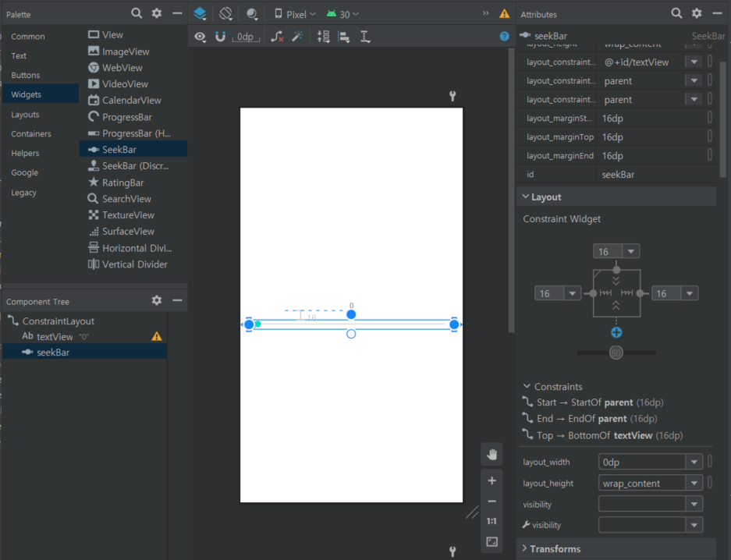
Task: Click the warning triangle in design toolbar
Action: [x=505, y=13]
